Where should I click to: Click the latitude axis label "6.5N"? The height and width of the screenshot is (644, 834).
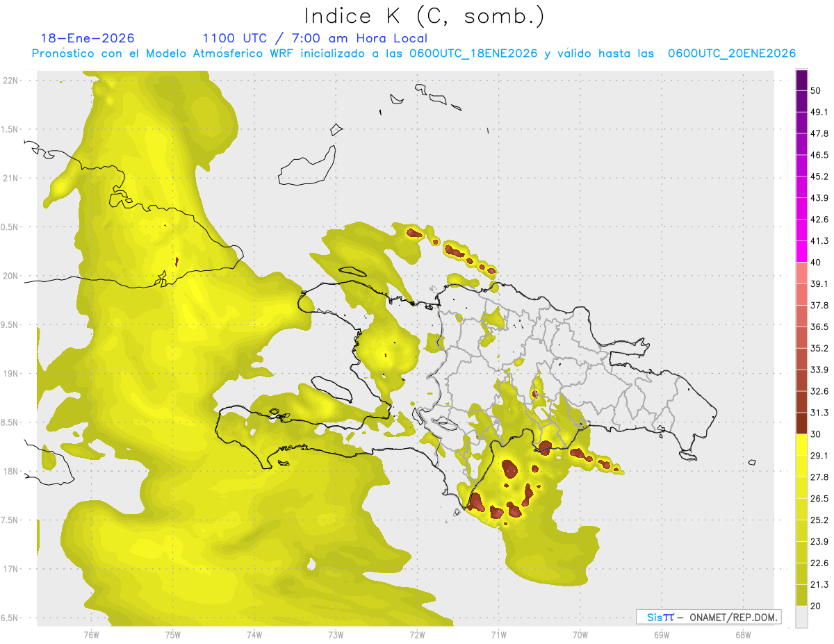(9, 618)
